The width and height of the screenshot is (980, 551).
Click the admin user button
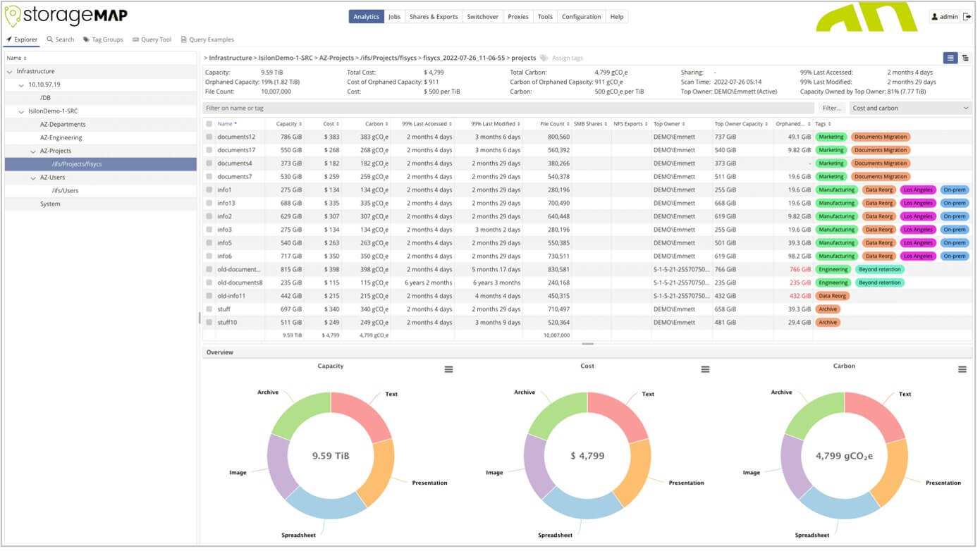coord(945,17)
